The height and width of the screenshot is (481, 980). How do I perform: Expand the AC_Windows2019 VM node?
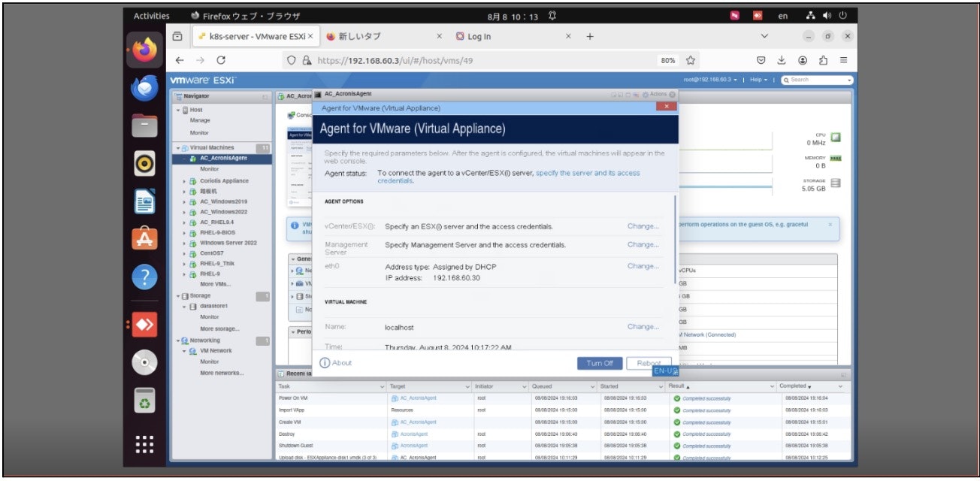(x=185, y=201)
